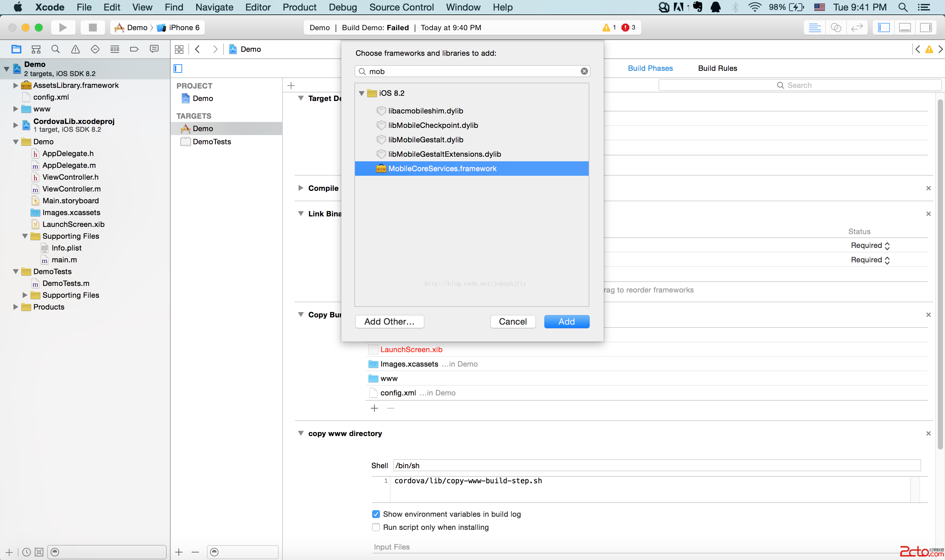Clear the mob search field
The width and height of the screenshot is (945, 560).
point(584,71)
